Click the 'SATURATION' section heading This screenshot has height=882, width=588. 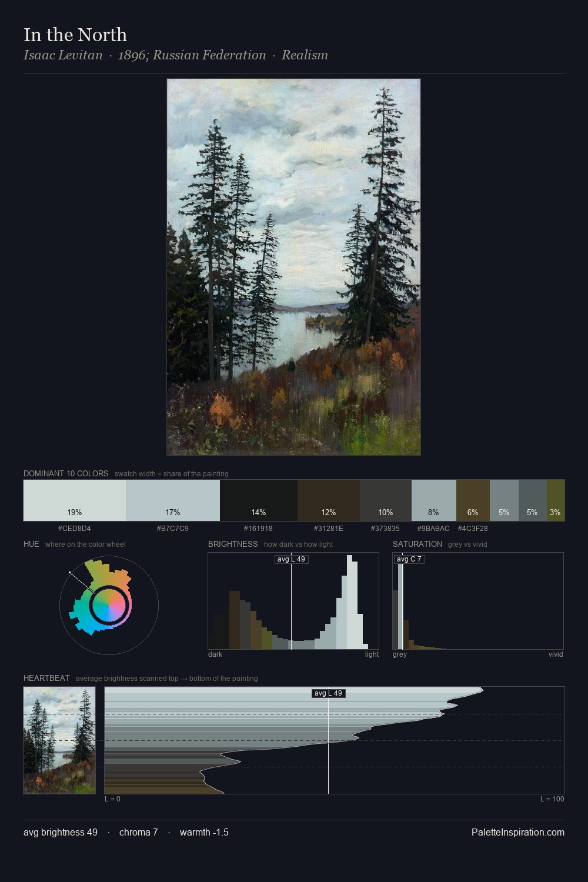tap(417, 544)
